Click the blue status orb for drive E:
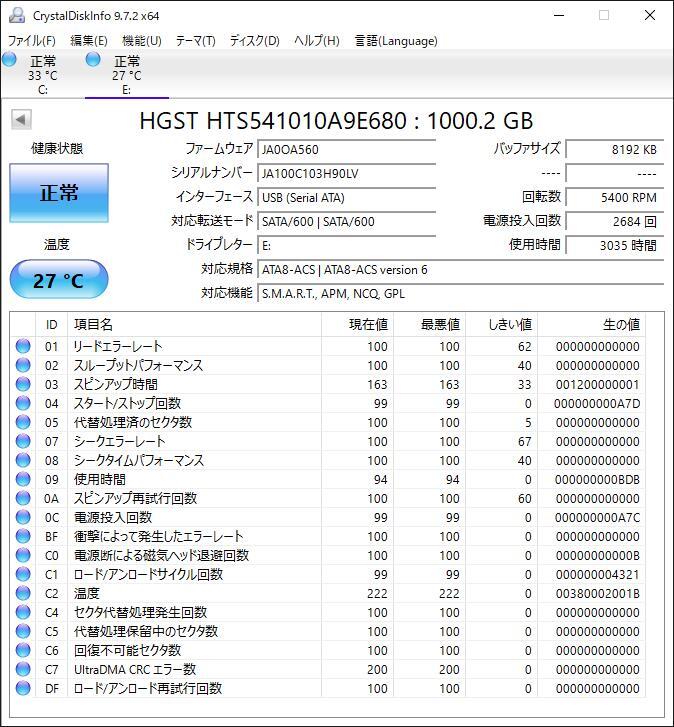Image resolution: width=674 pixels, height=727 pixels. click(x=93, y=59)
